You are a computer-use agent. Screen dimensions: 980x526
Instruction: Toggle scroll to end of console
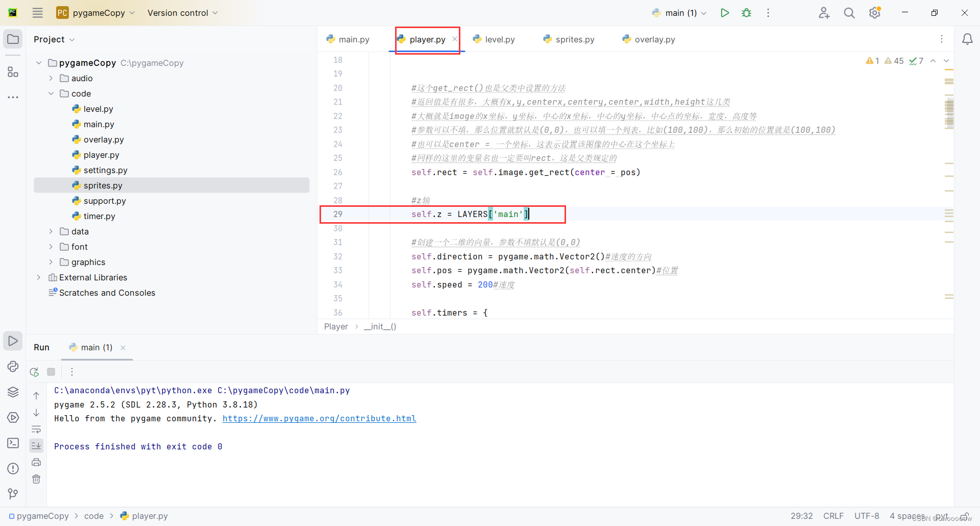[x=36, y=446]
